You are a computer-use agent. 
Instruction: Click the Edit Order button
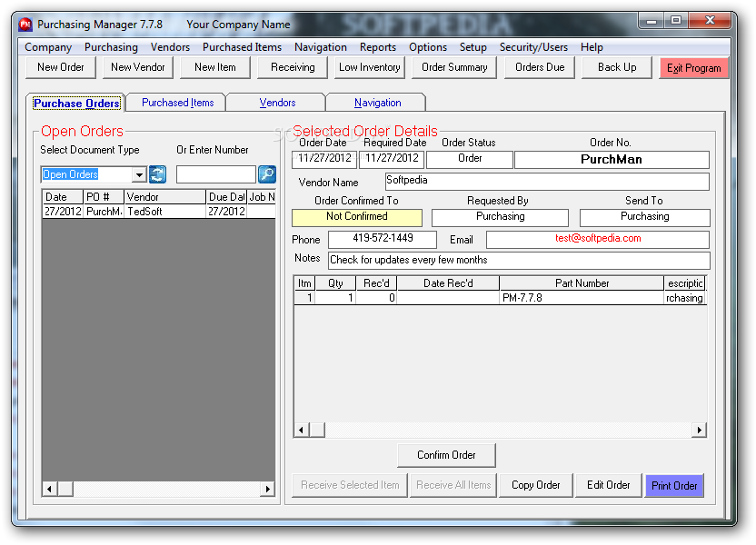[x=609, y=485]
